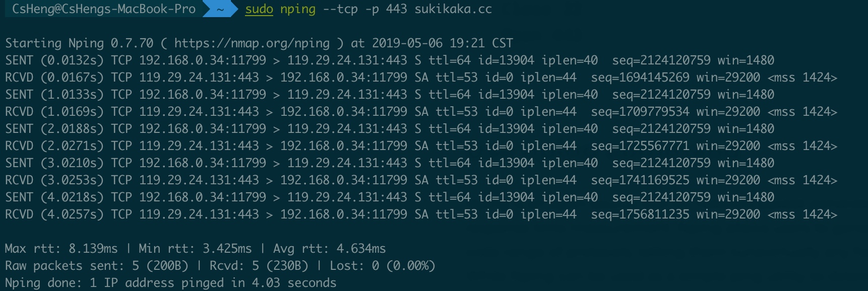
Task: Click the "nping" command word
Action: click(297, 9)
